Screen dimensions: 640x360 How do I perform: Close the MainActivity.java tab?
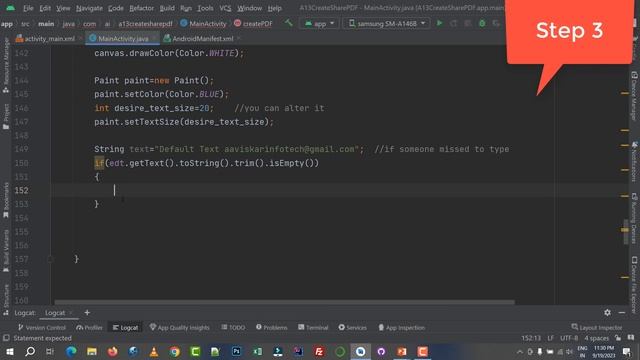pos(154,38)
